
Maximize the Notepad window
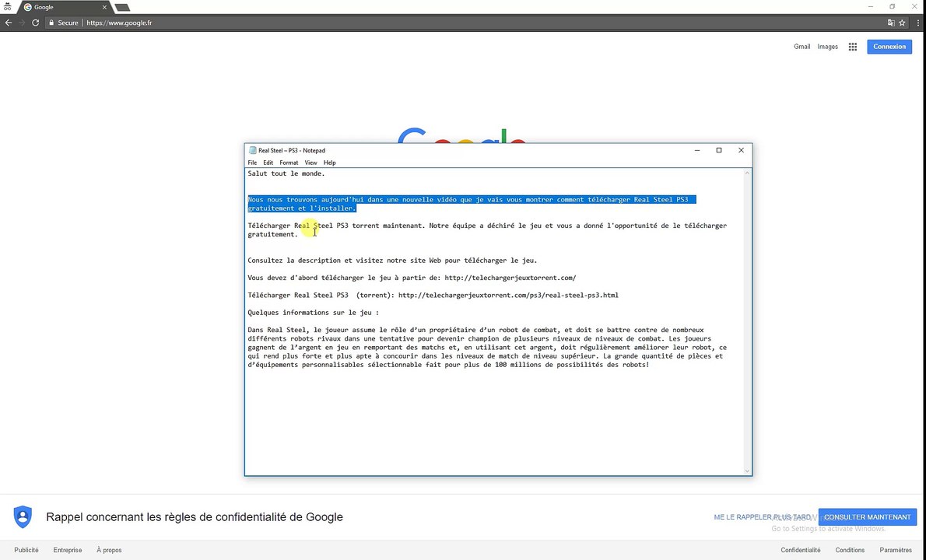pos(719,150)
